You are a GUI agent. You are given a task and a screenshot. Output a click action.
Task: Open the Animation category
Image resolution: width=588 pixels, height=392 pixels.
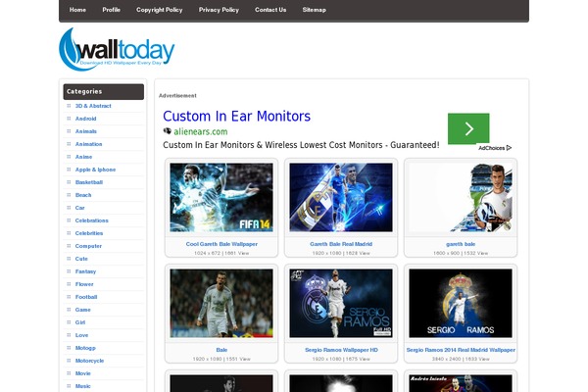point(88,144)
